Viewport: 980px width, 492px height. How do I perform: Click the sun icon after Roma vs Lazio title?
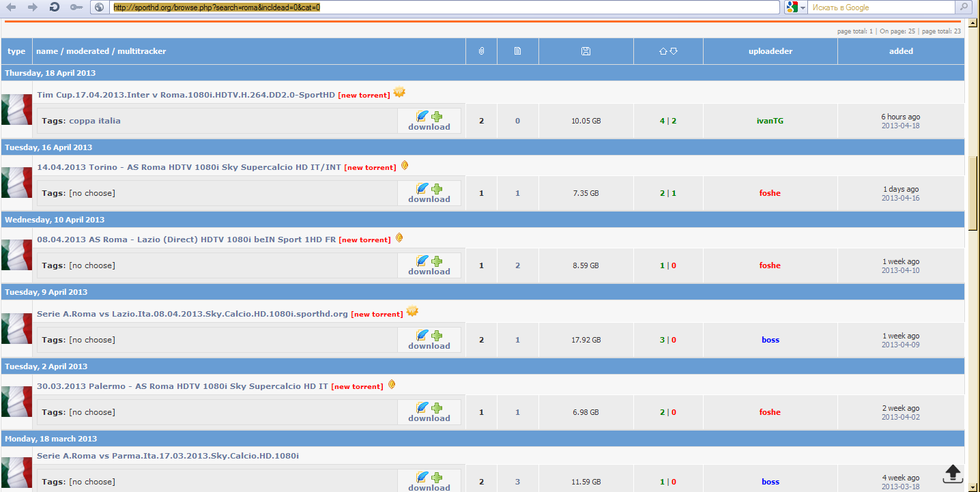[412, 311]
